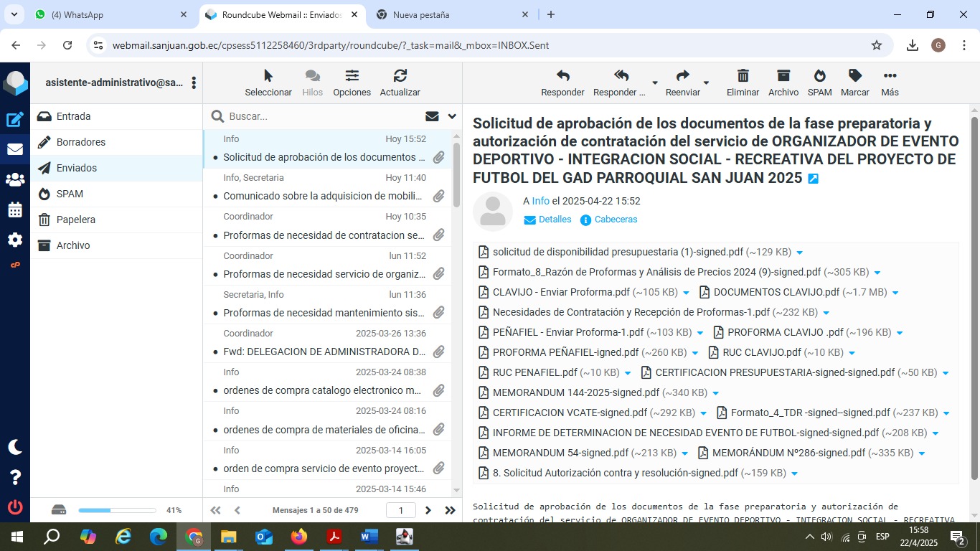Toggle dark mode with the moon icon
Image resolution: width=980 pixels, height=551 pixels.
pyautogui.click(x=15, y=447)
